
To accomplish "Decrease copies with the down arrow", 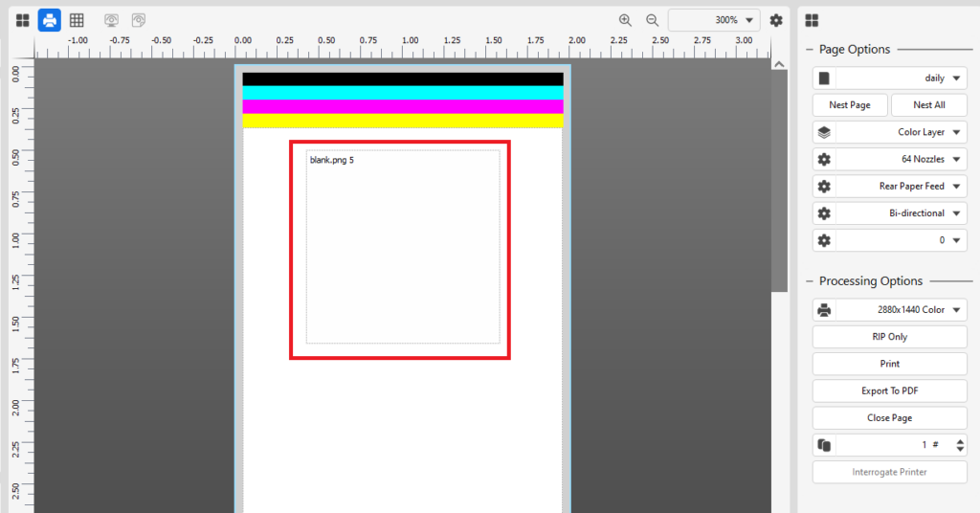I will (x=960, y=449).
